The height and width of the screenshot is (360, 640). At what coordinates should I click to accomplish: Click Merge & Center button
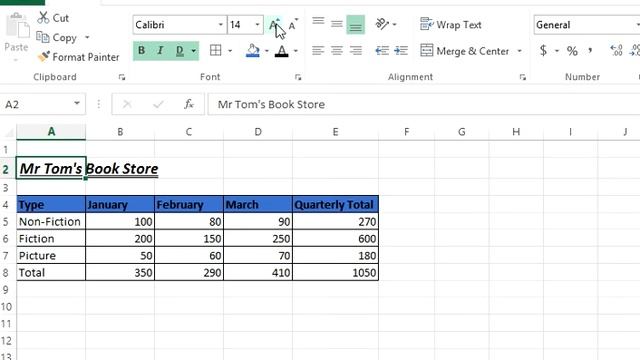pyautogui.click(x=465, y=51)
